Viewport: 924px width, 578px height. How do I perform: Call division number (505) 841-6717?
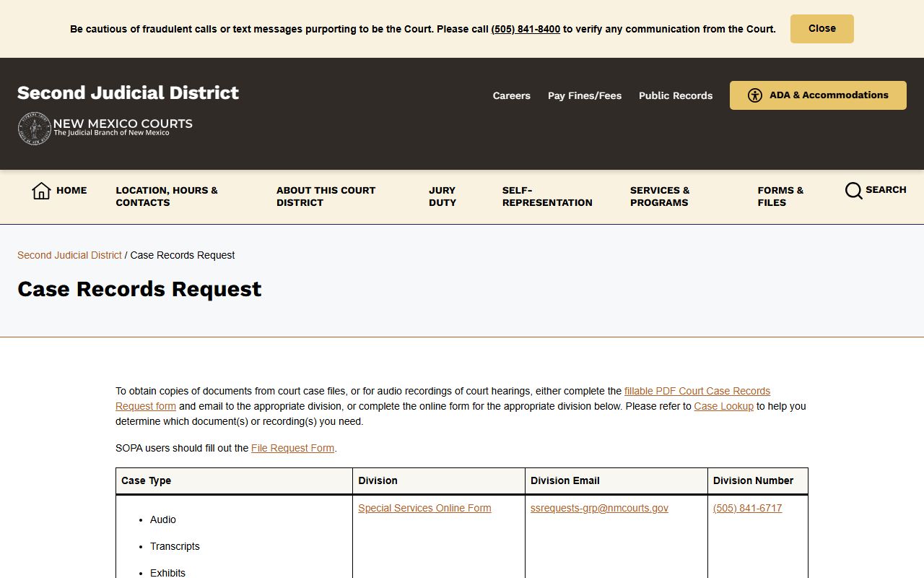coord(748,508)
